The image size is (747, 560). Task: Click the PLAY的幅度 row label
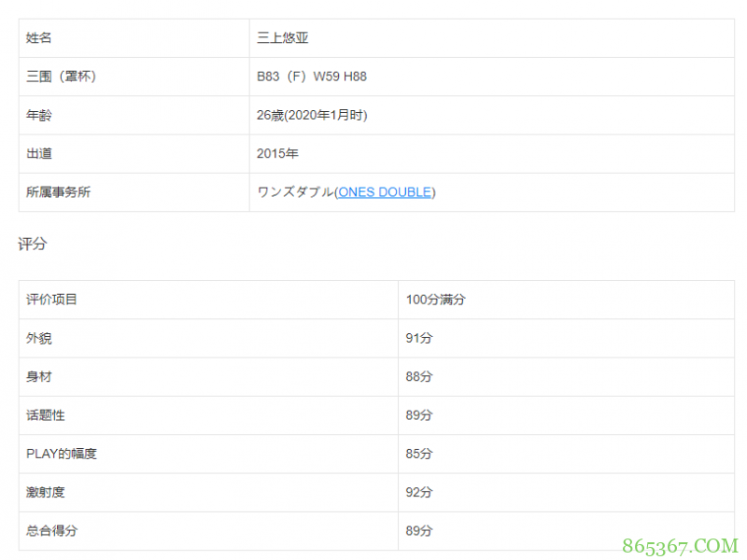coord(62,454)
